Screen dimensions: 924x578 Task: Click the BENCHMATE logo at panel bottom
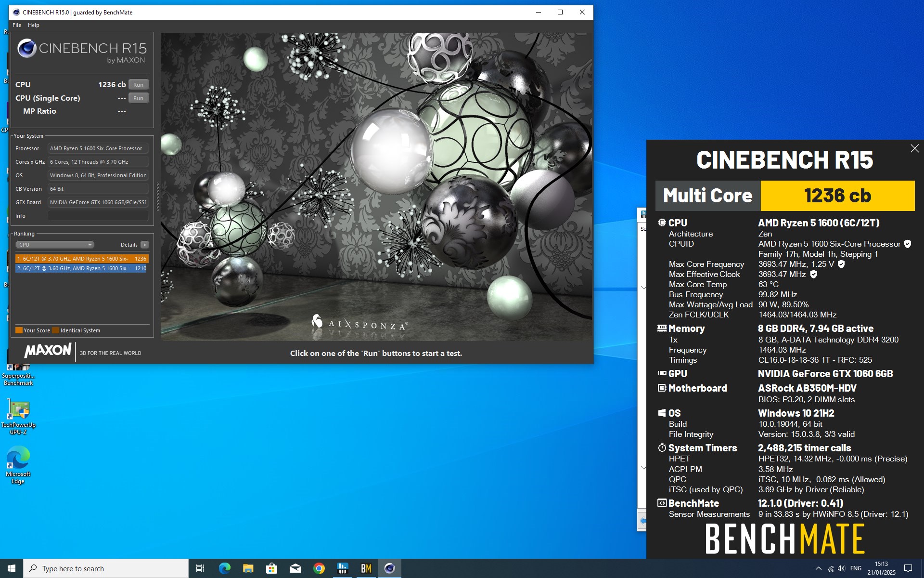pos(785,539)
